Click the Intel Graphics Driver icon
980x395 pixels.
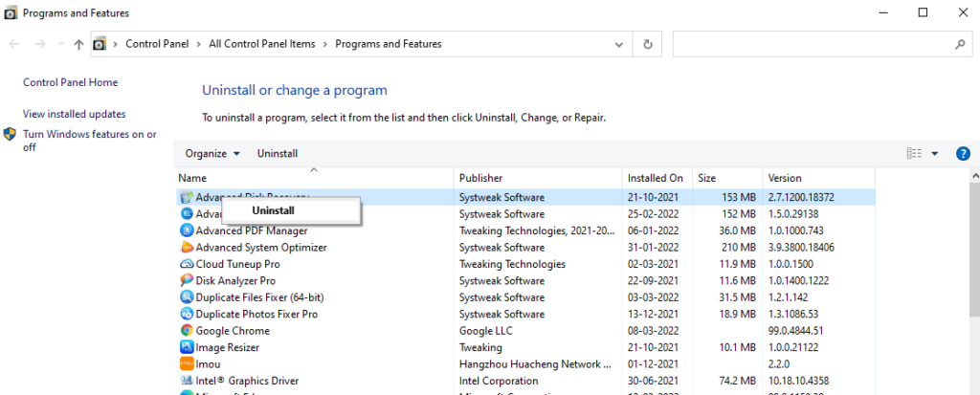187,381
